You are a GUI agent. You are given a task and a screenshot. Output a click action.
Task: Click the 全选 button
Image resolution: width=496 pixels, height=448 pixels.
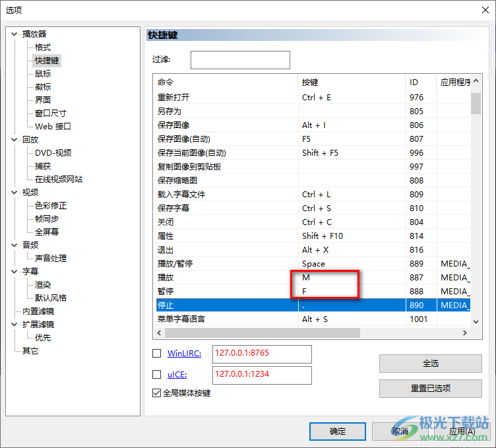pyautogui.click(x=430, y=364)
